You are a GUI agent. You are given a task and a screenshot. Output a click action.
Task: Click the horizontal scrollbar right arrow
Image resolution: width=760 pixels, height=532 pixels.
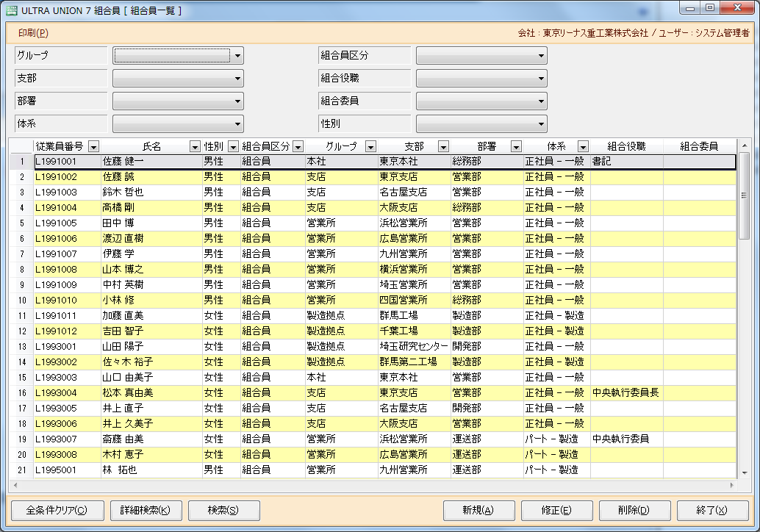[x=731, y=485]
